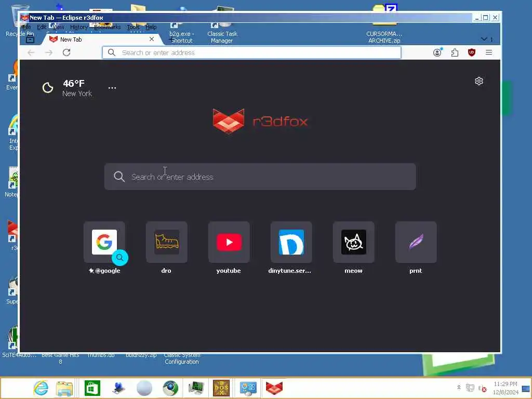The image size is (532, 399).
Task: Click the moon weather icon
Action: pyautogui.click(x=48, y=87)
